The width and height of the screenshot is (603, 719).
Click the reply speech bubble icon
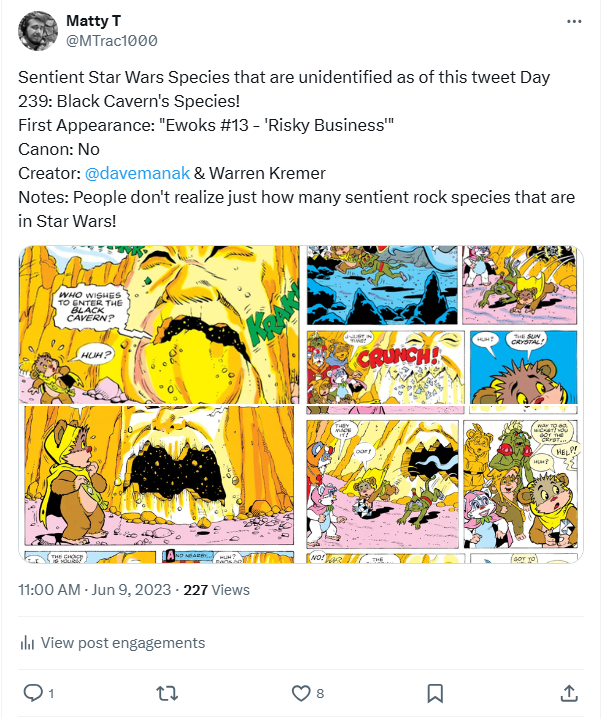(33, 692)
